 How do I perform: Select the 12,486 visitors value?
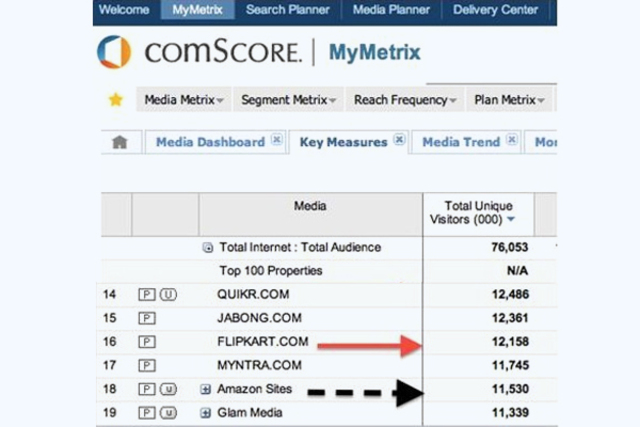click(x=510, y=294)
